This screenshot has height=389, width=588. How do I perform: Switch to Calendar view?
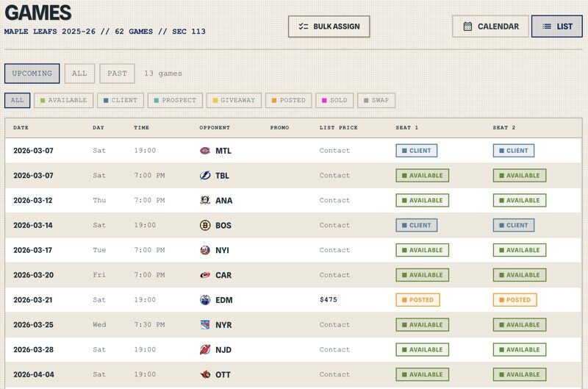pos(490,26)
